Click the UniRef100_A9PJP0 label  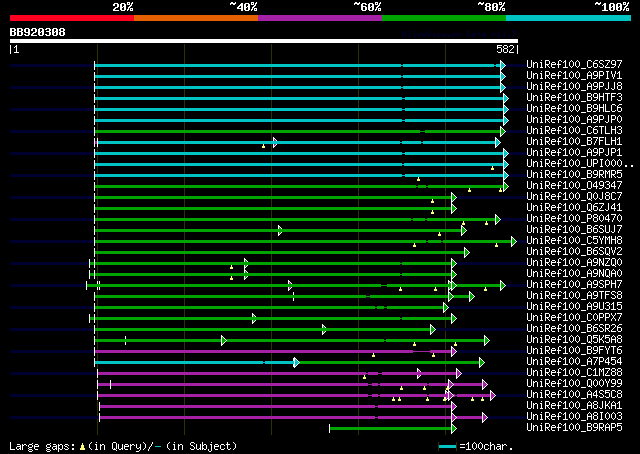point(574,120)
